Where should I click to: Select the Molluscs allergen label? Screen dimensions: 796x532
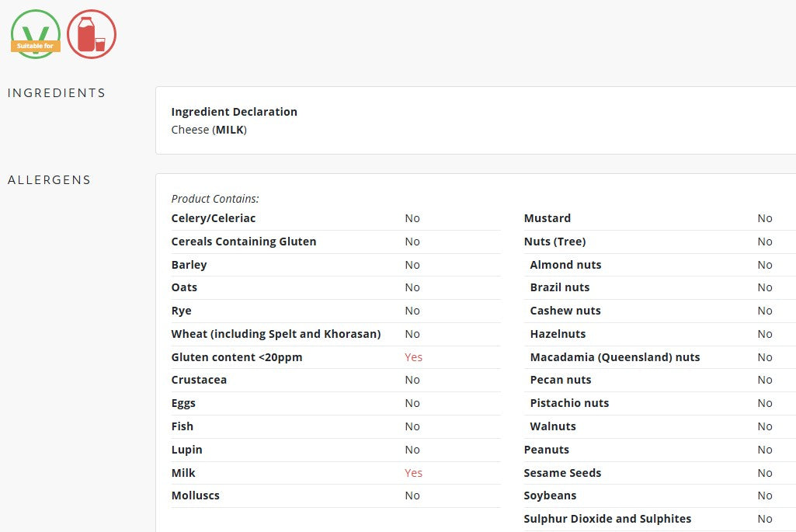click(x=196, y=495)
